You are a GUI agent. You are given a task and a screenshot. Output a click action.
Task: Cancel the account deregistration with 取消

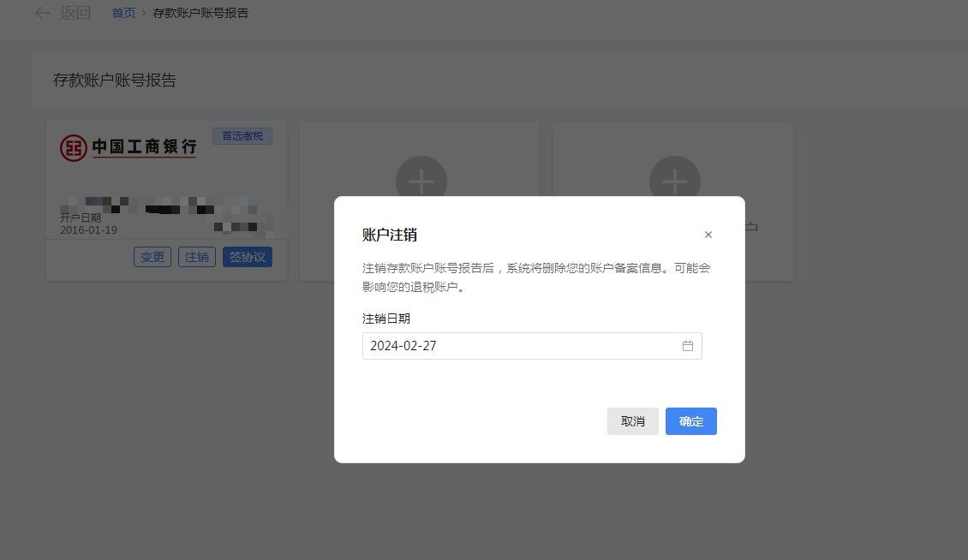(632, 421)
